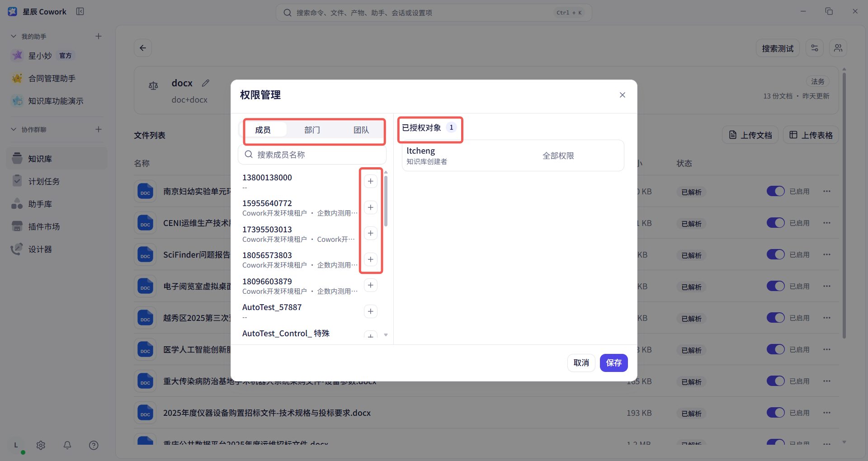Add member AutoTest_57887 with plus icon
The height and width of the screenshot is (461, 868).
click(370, 311)
